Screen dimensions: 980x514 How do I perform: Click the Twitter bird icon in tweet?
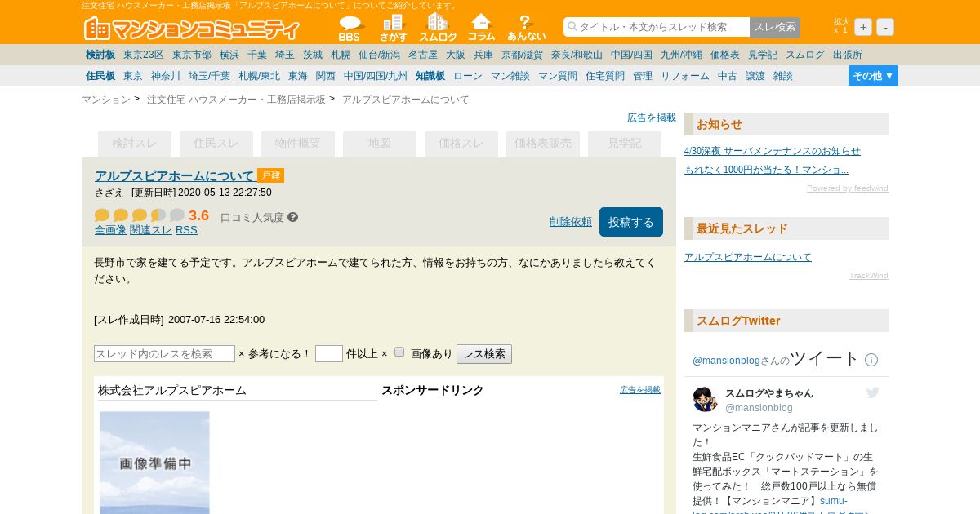click(x=872, y=393)
